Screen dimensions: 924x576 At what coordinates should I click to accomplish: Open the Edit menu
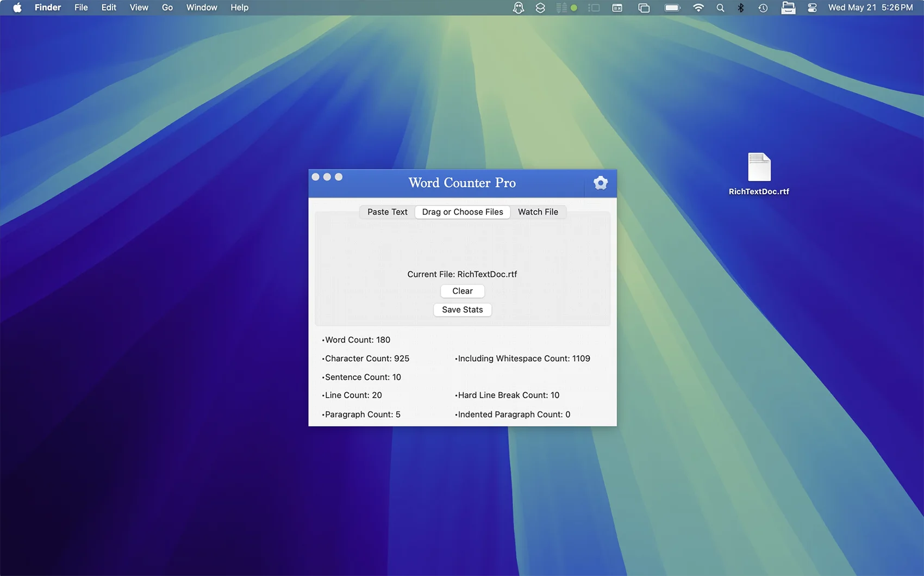coord(109,8)
